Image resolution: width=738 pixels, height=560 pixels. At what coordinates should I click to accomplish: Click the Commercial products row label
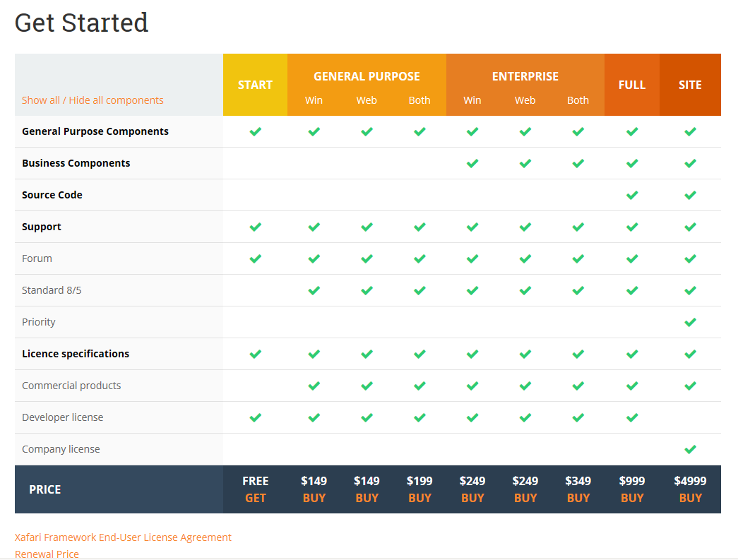pos(71,386)
